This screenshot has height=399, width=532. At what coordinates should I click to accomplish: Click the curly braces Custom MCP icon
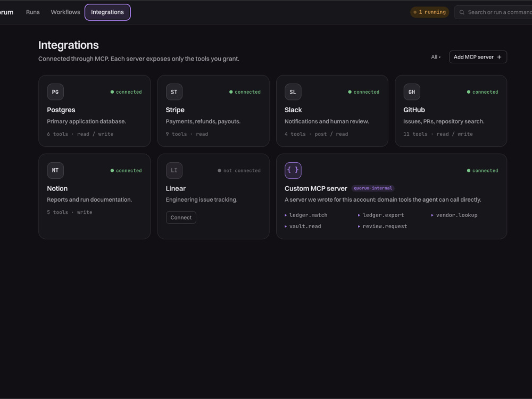[x=293, y=170]
